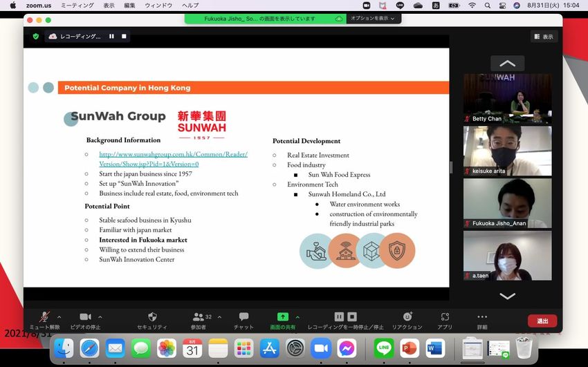The height and width of the screenshot is (367, 588).
Task: Open view options dropdown in sharing bar
Action: coord(373,19)
